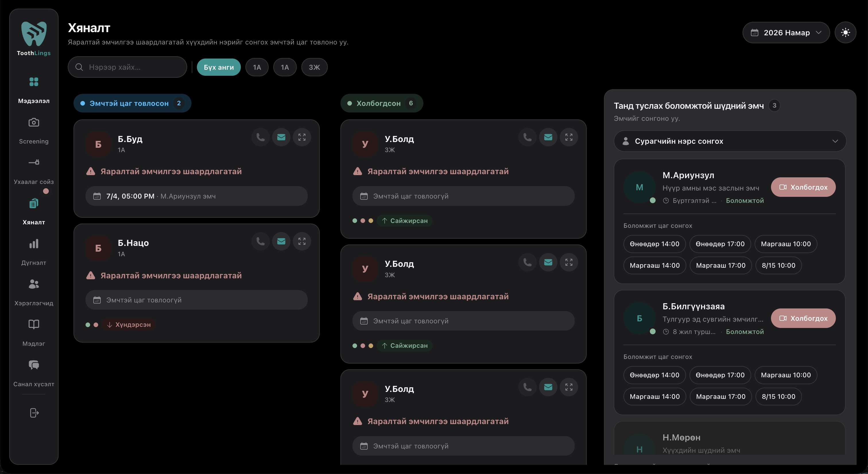
Task: Click the doctor name Н.Мөрөн
Action: coord(681,437)
